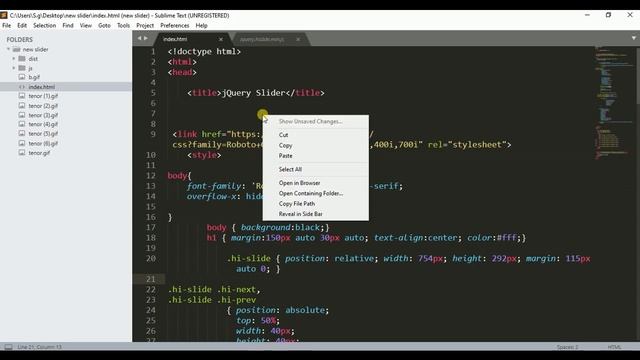This screenshot has height=360, width=640.
Task: Choose Copy in the context menu
Action: (285, 145)
